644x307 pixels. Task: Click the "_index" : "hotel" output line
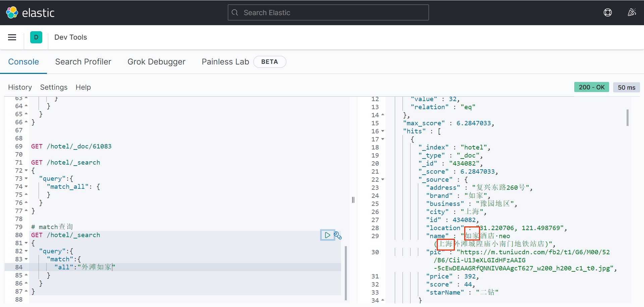pyautogui.click(x=454, y=147)
